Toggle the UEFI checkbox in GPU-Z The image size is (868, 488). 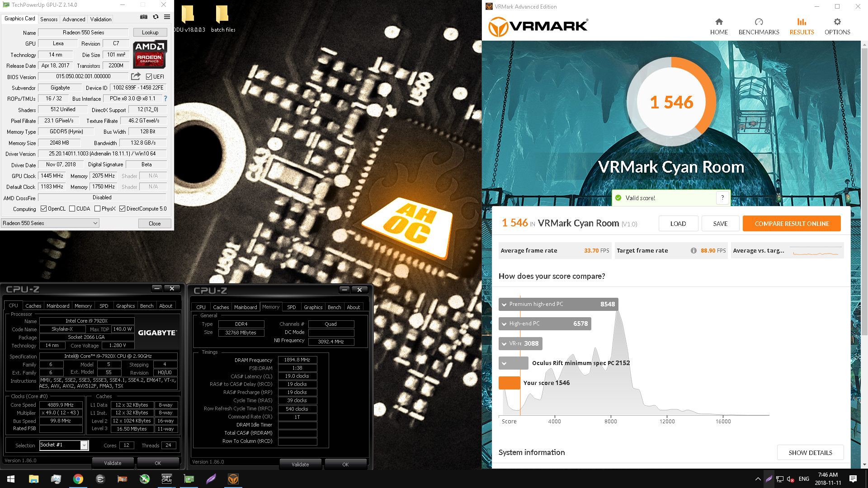pyautogui.click(x=149, y=77)
